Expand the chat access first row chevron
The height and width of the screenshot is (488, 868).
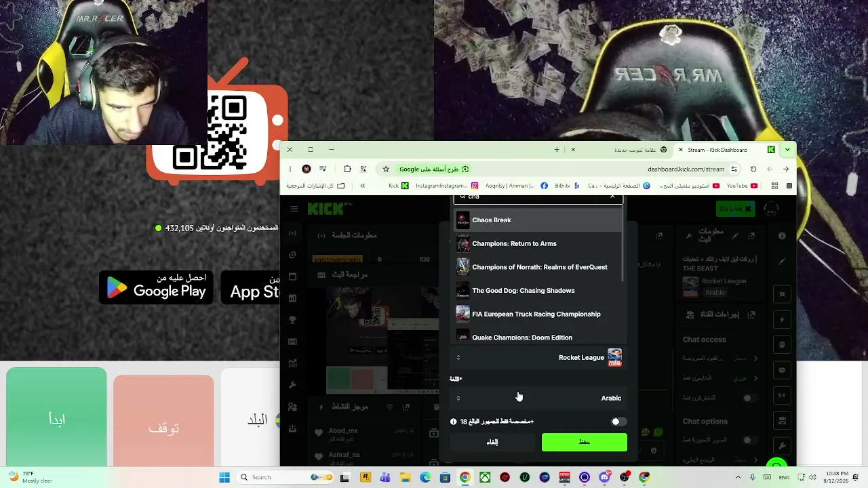[x=755, y=358]
